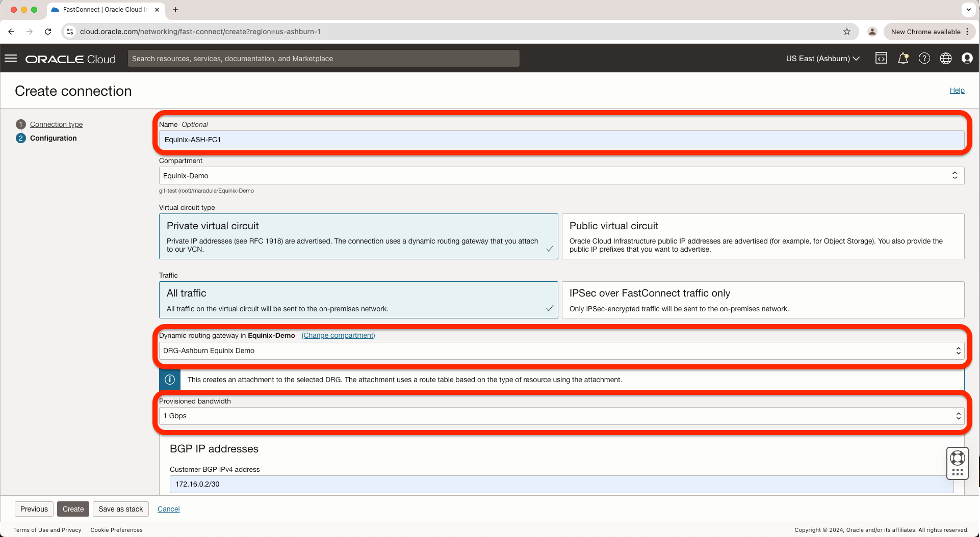Screen dimensions: 980x537
Task: Open the Oracle Cloud hamburger navigation menu
Action: (x=11, y=59)
